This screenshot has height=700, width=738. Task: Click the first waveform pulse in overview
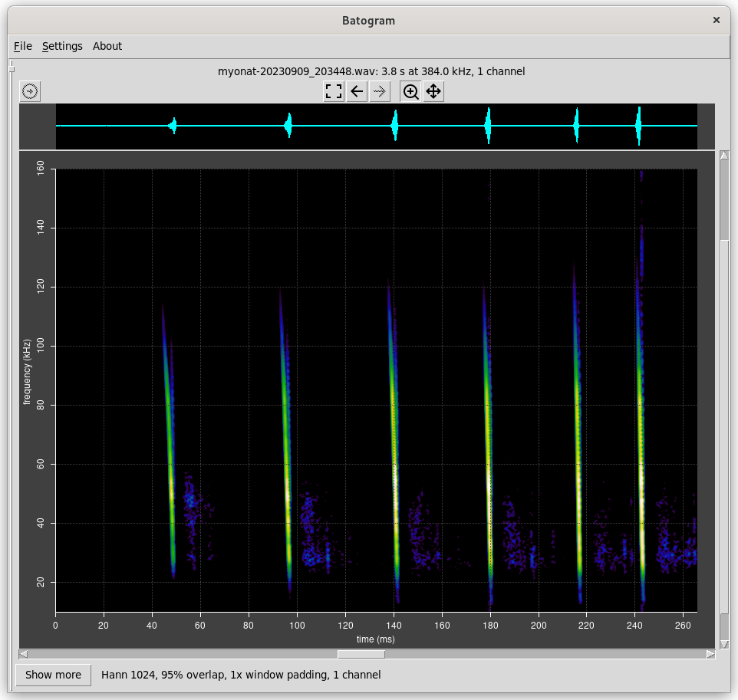tap(173, 126)
